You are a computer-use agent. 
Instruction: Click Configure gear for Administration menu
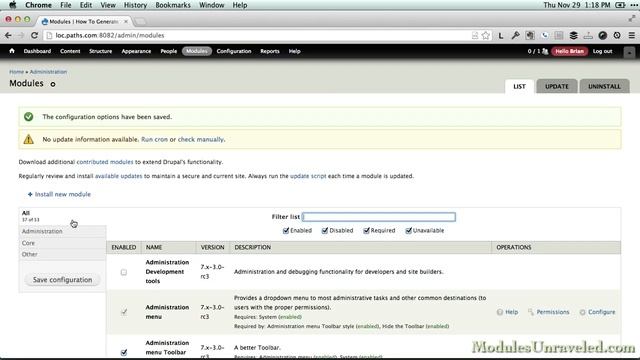(x=582, y=312)
